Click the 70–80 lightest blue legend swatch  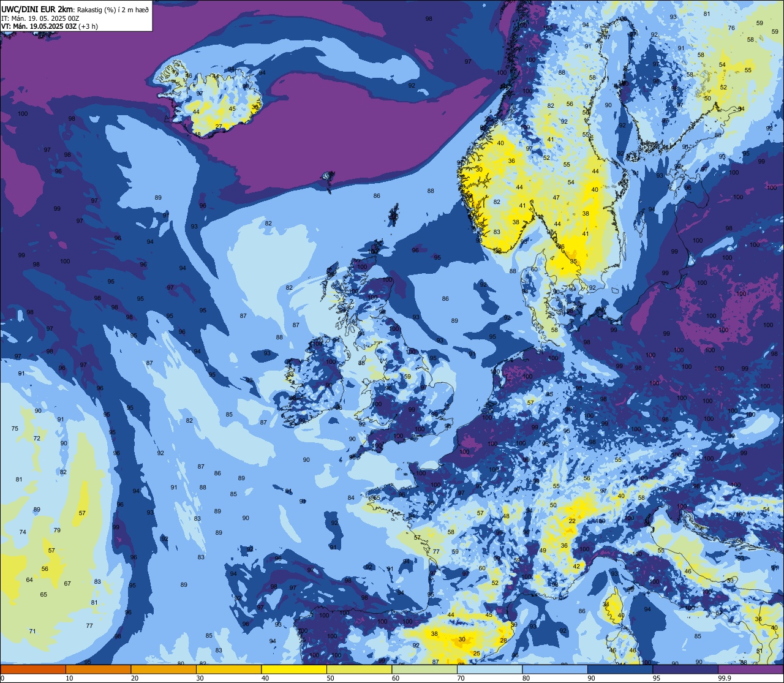click(x=489, y=669)
